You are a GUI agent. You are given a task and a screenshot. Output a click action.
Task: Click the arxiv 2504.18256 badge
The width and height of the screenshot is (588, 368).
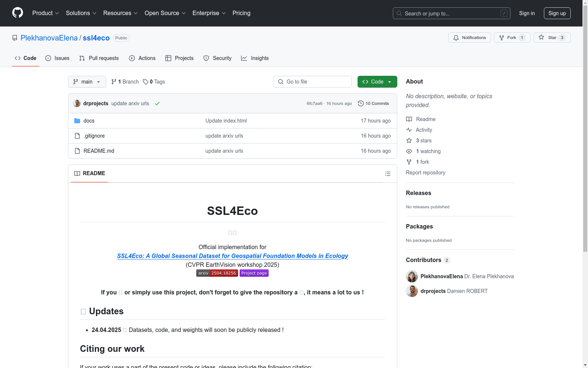[x=217, y=273]
